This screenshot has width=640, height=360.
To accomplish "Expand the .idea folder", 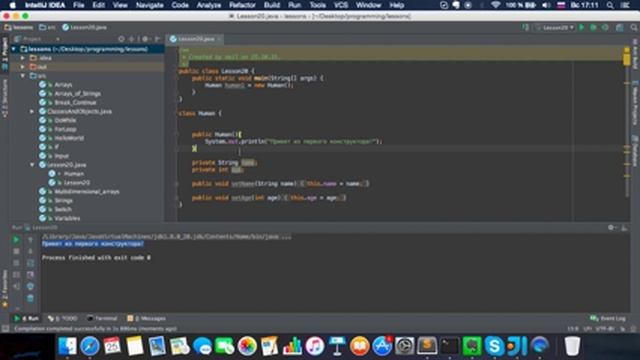I will pyautogui.click(x=23, y=58).
